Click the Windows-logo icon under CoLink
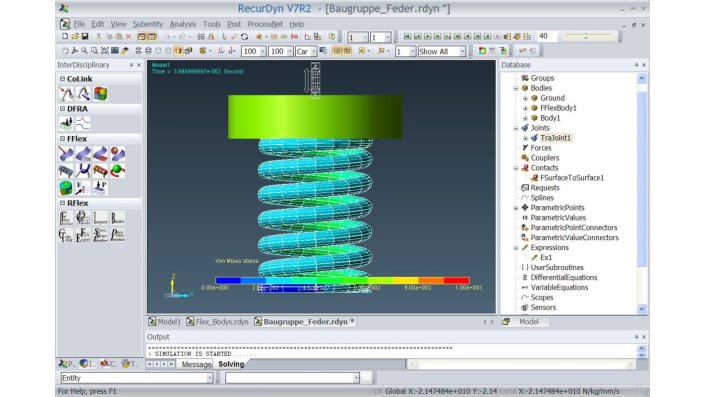Screen dimensions: 705x397 point(100,94)
